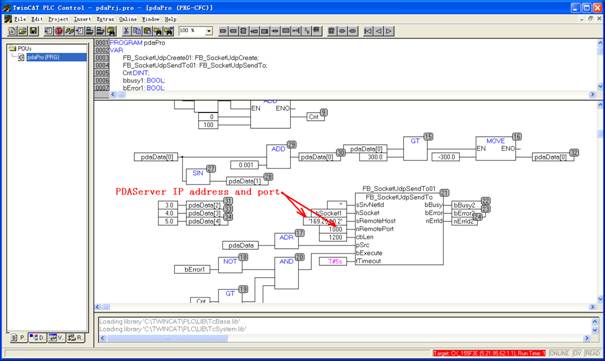Click the T#5s timeout value box
605x361 pixels.
(333, 261)
